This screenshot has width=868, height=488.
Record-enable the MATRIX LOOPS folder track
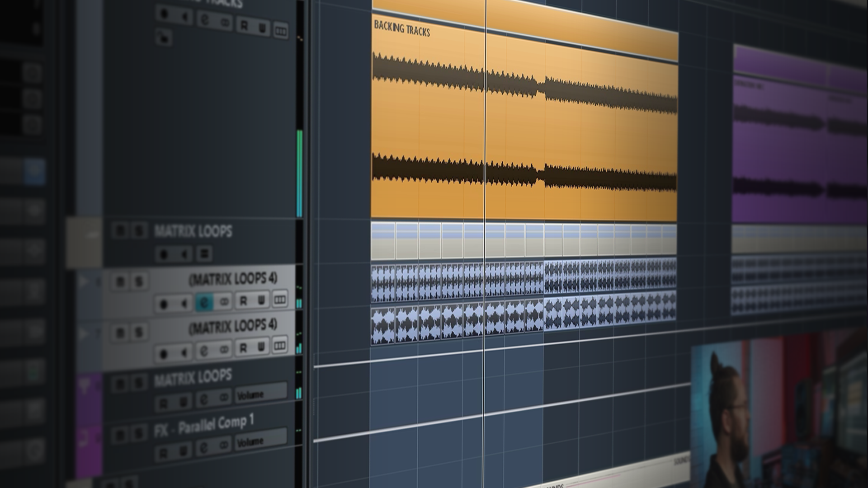coord(164,254)
